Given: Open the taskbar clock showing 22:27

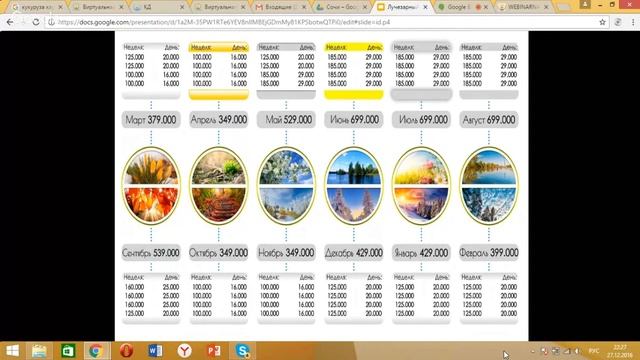Looking at the screenshot, I should [x=620, y=351].
